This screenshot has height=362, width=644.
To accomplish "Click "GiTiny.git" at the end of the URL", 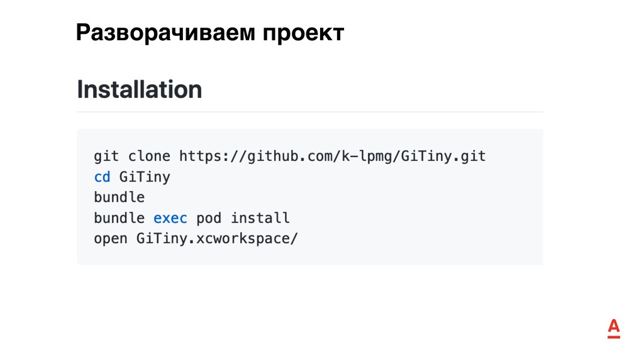I will click(443, 156).
